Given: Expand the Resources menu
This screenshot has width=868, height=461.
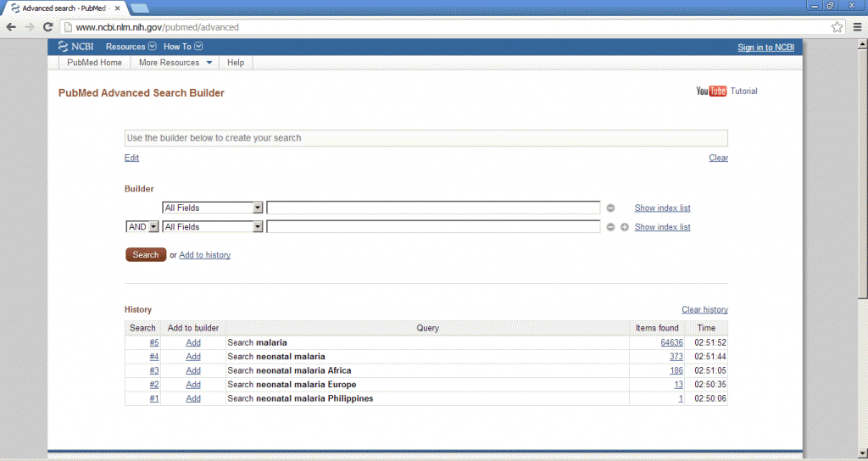Looking at the screenshot, I should click(131, 47).
